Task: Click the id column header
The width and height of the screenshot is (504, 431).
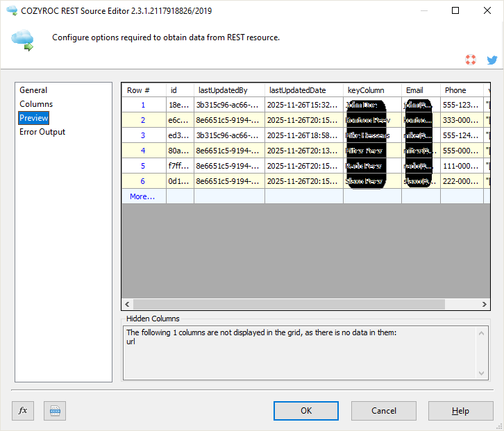Action: pos(180,90)
